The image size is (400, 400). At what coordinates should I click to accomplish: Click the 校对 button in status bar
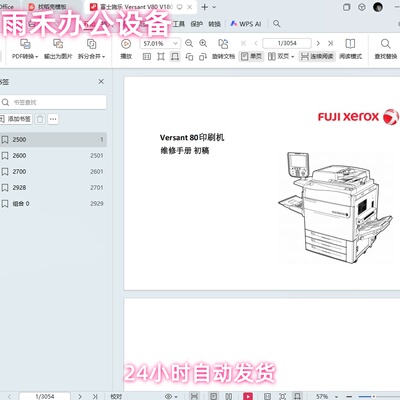[x=116, y=396]
